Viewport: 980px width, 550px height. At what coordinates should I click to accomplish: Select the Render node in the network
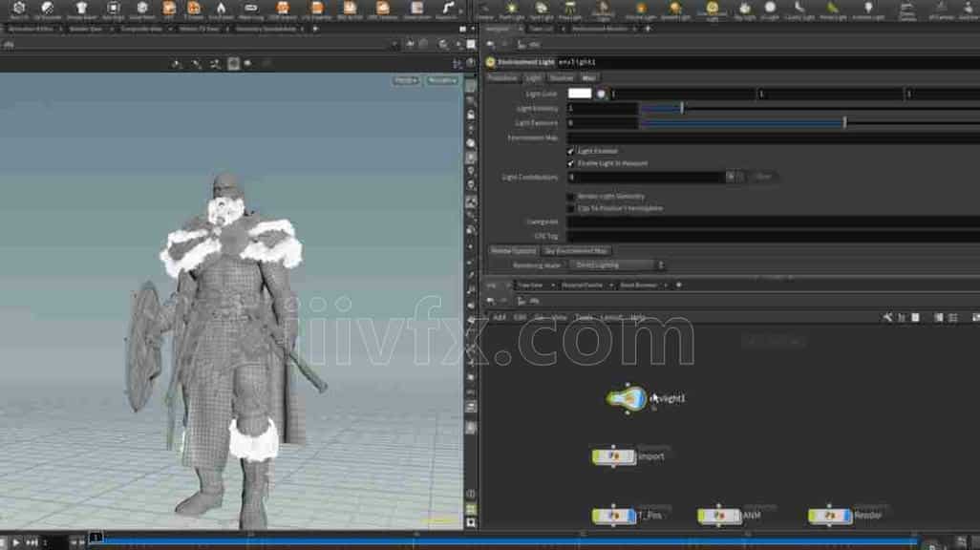[x=830, y=516]
